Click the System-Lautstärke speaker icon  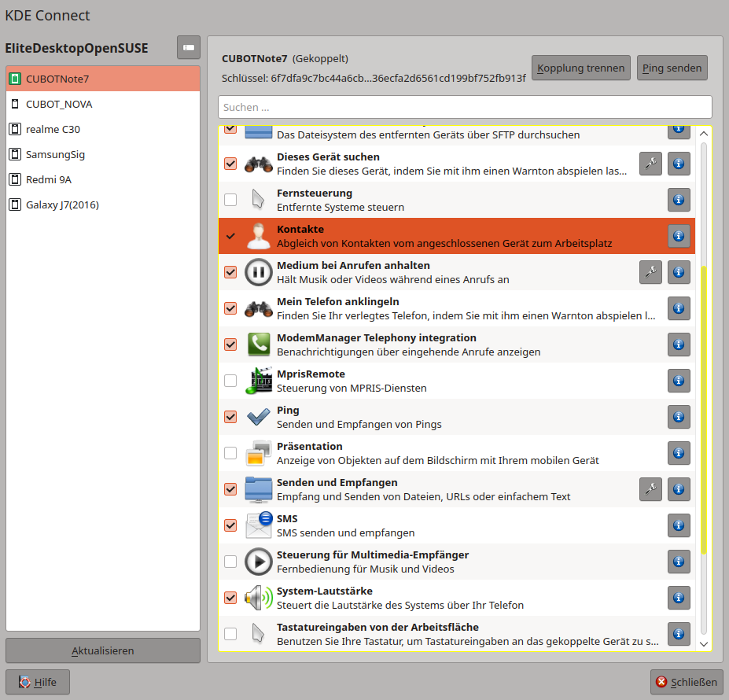tap(259, 598)
